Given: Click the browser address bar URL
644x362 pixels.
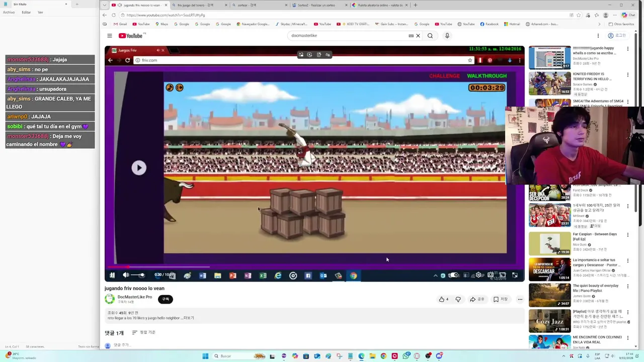Looking at the screenshot, I should (166, 15).
